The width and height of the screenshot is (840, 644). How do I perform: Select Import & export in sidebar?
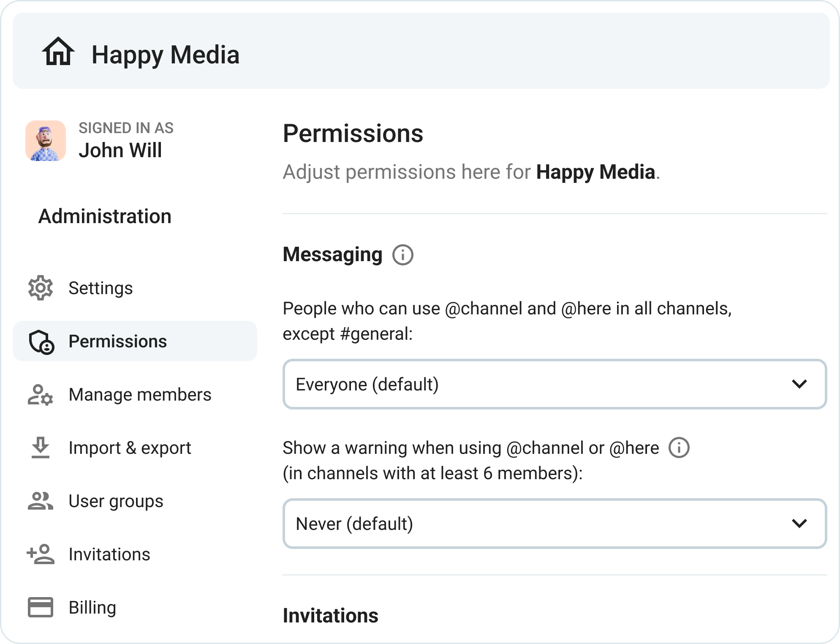[x=130, y=448]
